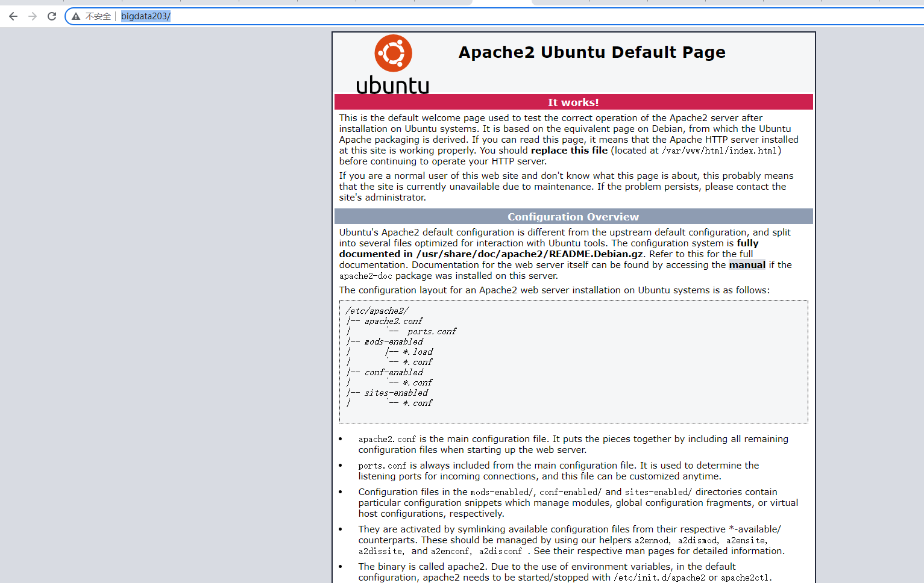This screenshot has width=924, height=583.
Task: Click the a2ensite helper name
Action: click(x=746, y=540)
